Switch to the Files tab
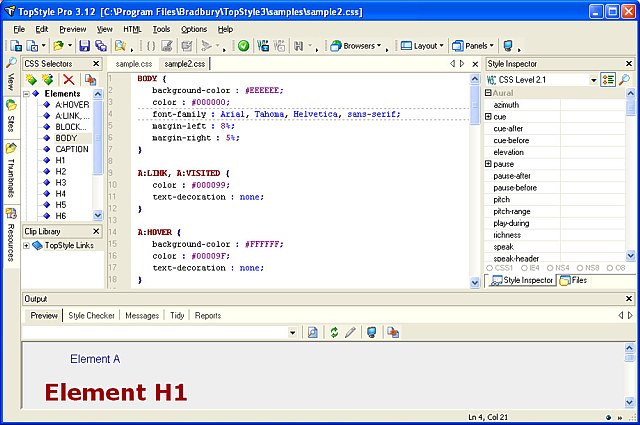Image resolution: width=640 pixels, height=425 pixels. (574, 280)
